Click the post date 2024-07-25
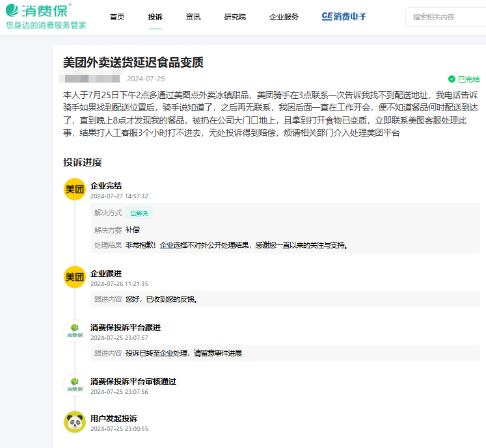The width and height of the screenshot is (486, 448). pyautogui.click(x=146, y=79)
